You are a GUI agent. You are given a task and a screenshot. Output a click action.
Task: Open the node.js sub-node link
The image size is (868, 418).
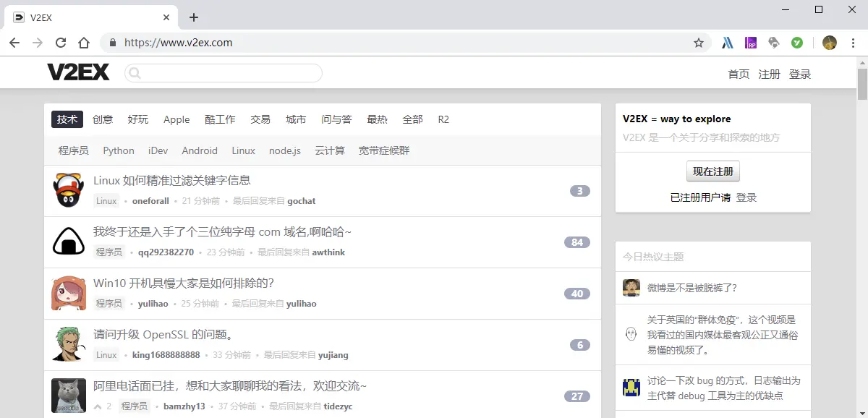[x=285, y=150]
